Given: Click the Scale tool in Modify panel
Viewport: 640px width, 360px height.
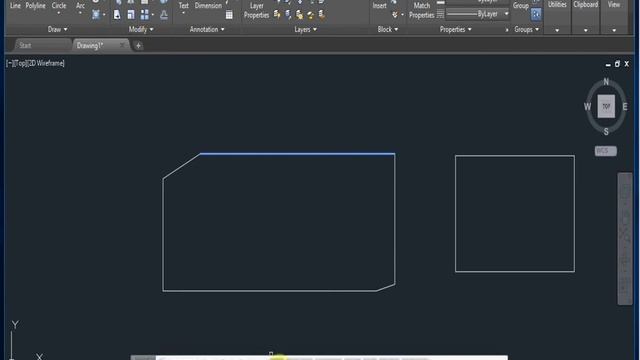Looking at the screenshot, I should click(131, 15).
